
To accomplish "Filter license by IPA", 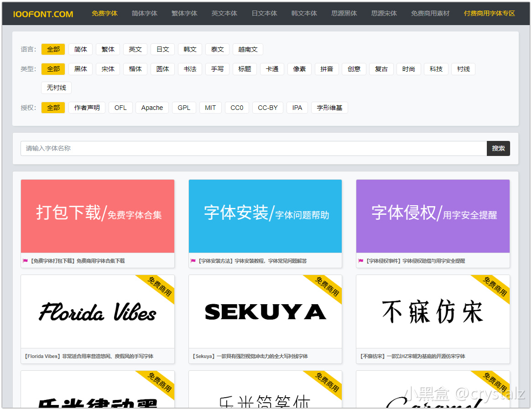I will tap(297, 108).
